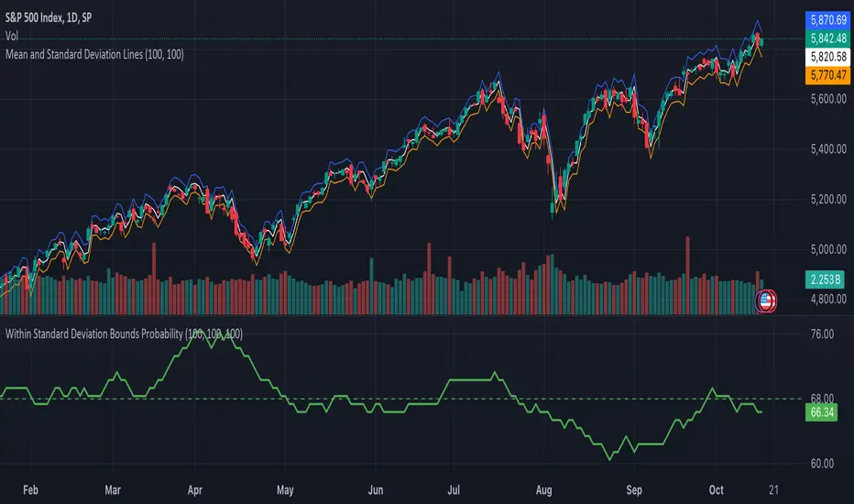Click the Apr label on time axis
854x504 pixels.
[x=195, y=490]
